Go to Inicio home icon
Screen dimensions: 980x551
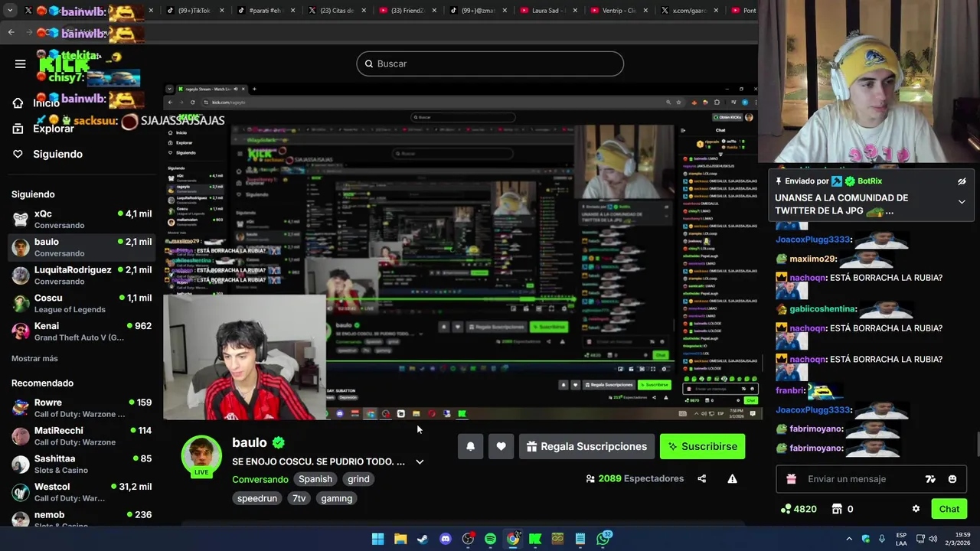pyautogui.click(x=18, y=103)
